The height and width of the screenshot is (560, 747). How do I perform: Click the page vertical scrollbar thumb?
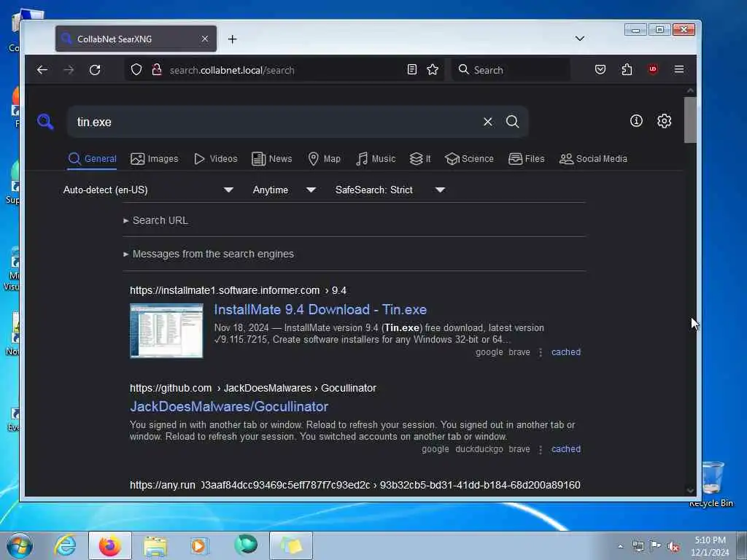pos(690,120)
